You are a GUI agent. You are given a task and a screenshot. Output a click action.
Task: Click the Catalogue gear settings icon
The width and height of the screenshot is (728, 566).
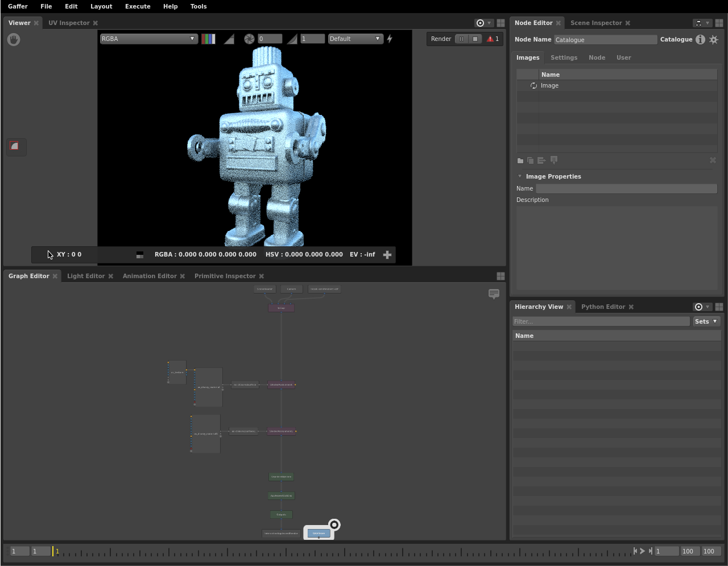point(714,39)
